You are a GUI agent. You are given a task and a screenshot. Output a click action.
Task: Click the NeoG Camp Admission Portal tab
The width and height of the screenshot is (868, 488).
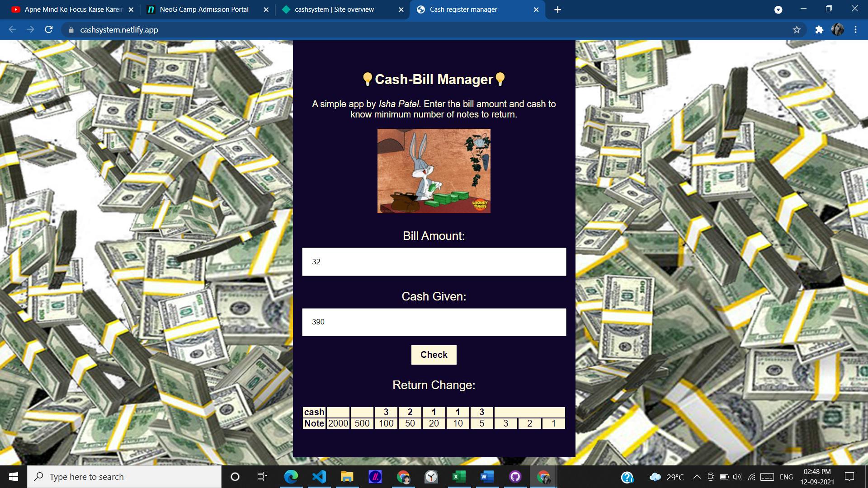tap(203, 9)
